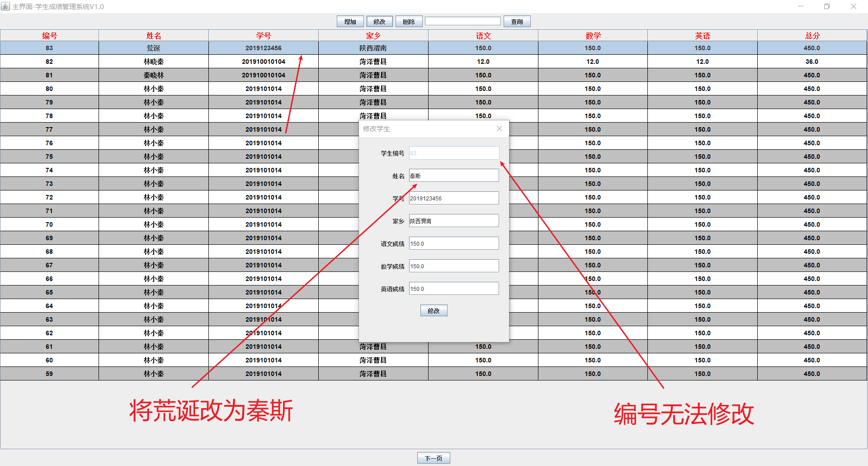Click the 数学成绩 input field

pyautogui.click(x=454, y=266)
